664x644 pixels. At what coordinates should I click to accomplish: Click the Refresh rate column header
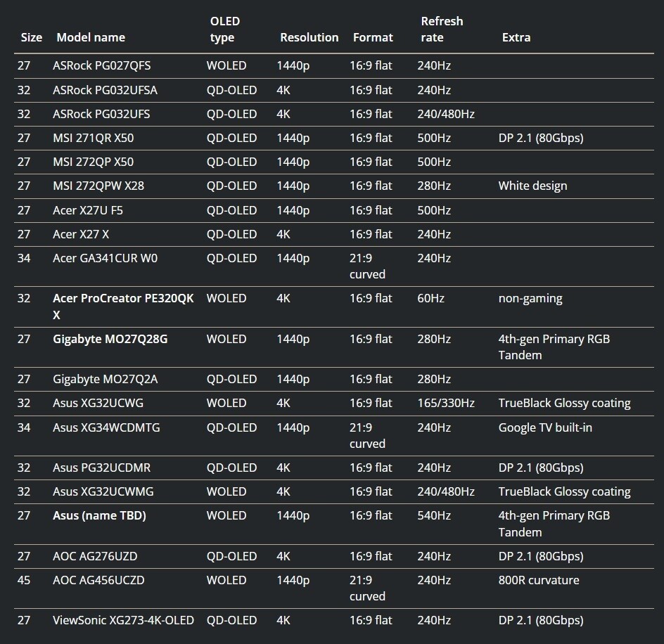442,30
